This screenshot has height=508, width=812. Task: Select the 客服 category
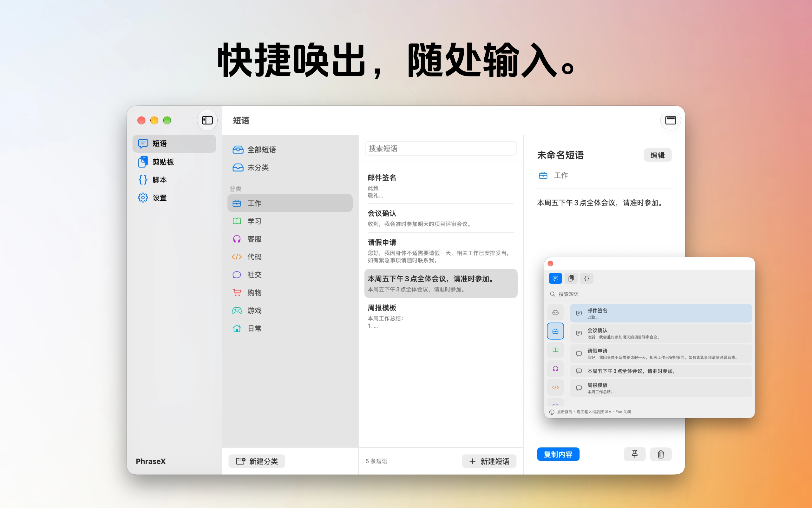coord(290,239)
